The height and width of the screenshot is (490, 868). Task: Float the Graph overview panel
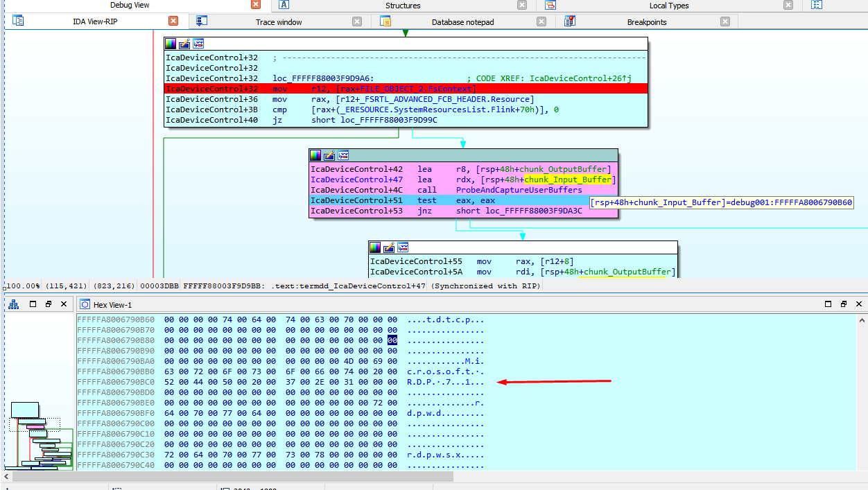(49, 304)
